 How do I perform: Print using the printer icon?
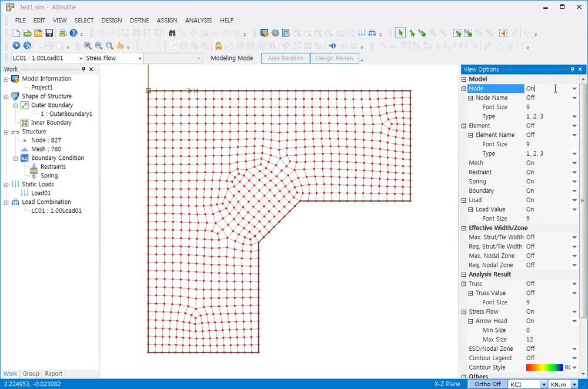click(63, 33)
